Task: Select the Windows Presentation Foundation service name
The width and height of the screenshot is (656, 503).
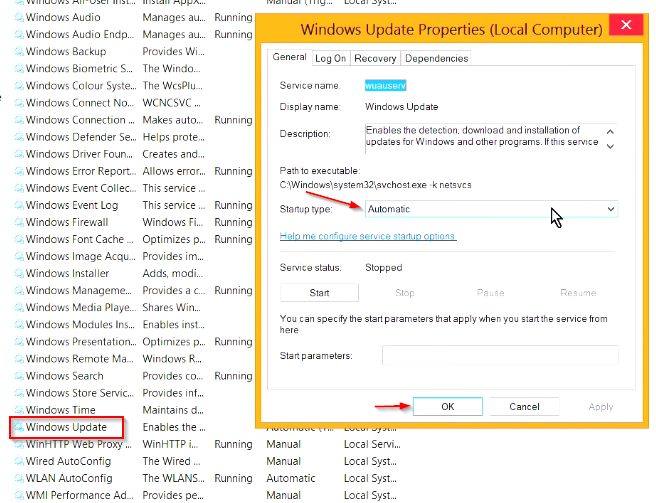Action: point(81,342)
